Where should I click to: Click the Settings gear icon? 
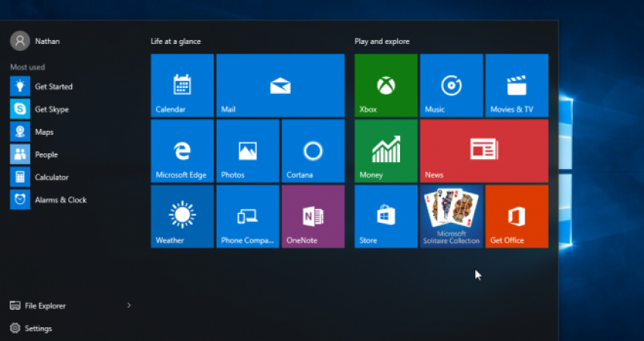click(15, 328)
